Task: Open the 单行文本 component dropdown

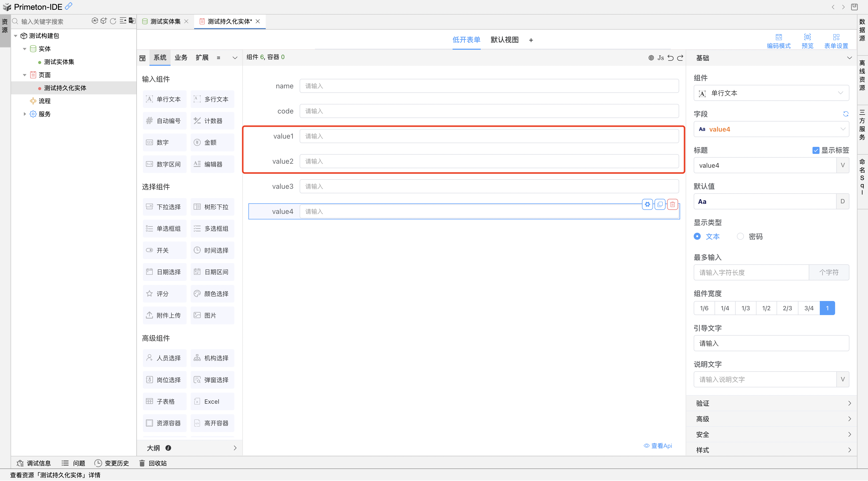Action: [771, 93]
